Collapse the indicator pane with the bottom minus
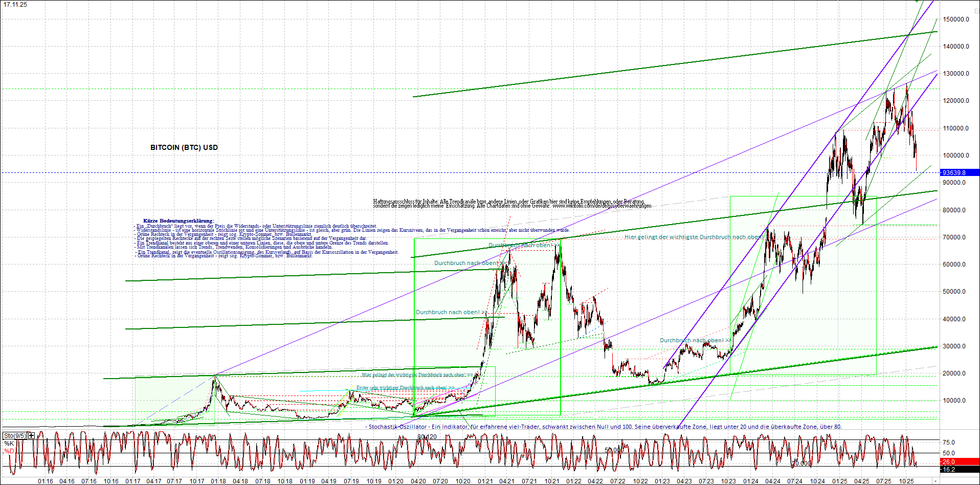 tap(936, 481)
